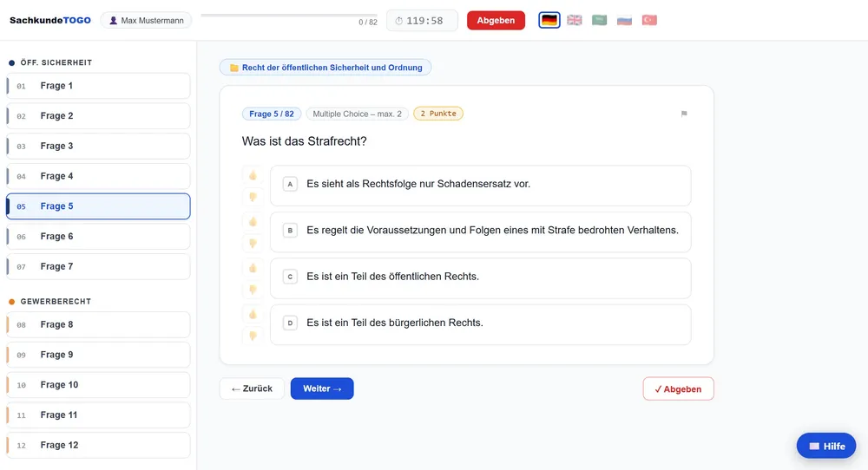Click Recht der öffentlichen Sicherheit und Ordnung tag
The width and height of the screenshot is (868, 470).
(x=325, y=68)
